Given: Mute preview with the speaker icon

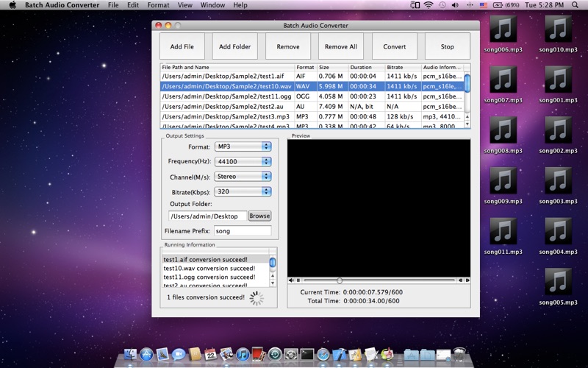Looking at the screenshot, I should (291, 280).
